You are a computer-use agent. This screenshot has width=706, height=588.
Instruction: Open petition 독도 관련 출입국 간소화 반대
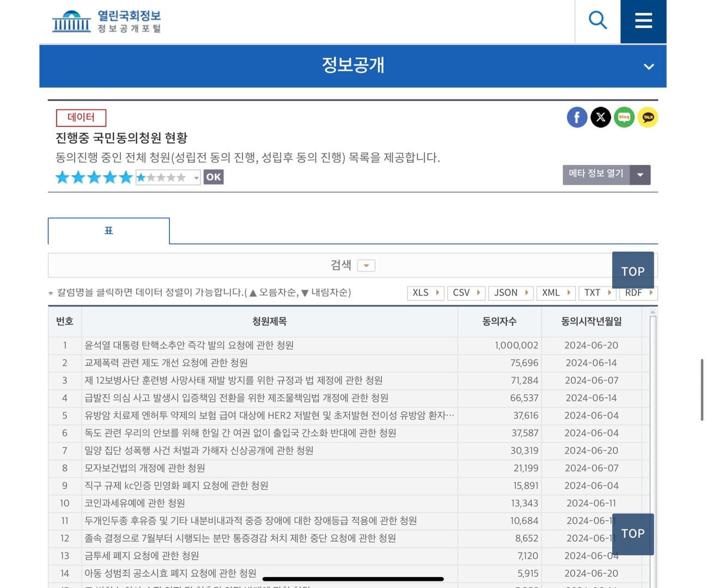click(240, 433)
